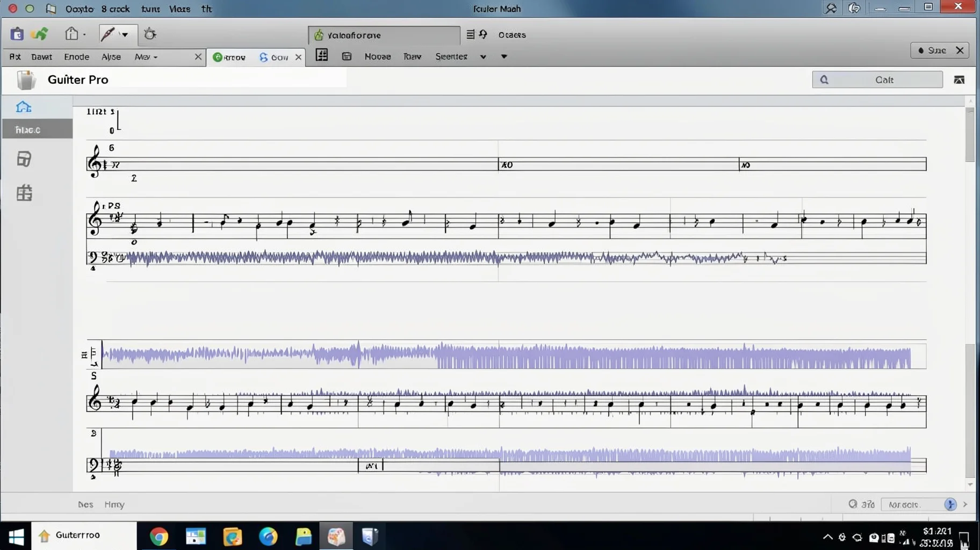Image resolution: width=980 pixels, height=550 pixels.
Task: Click the Toav toolbar item
Action: (412, 56)
